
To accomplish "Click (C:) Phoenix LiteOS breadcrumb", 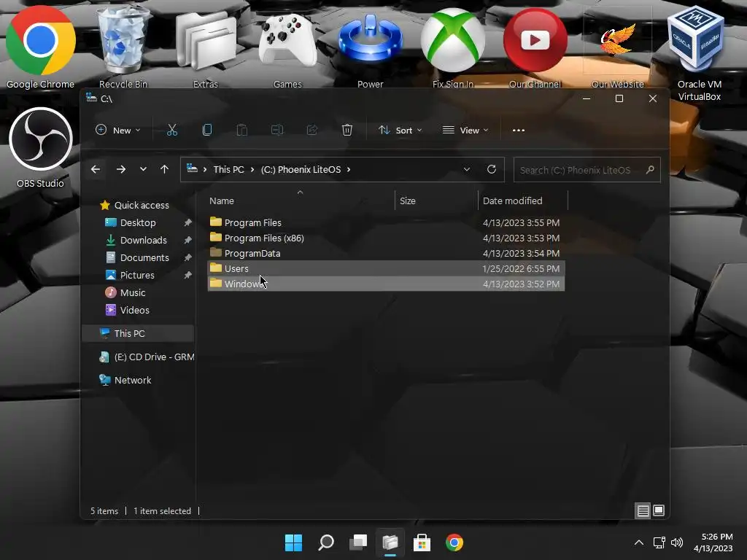I will pyautogui.click(x=301, y=169).
